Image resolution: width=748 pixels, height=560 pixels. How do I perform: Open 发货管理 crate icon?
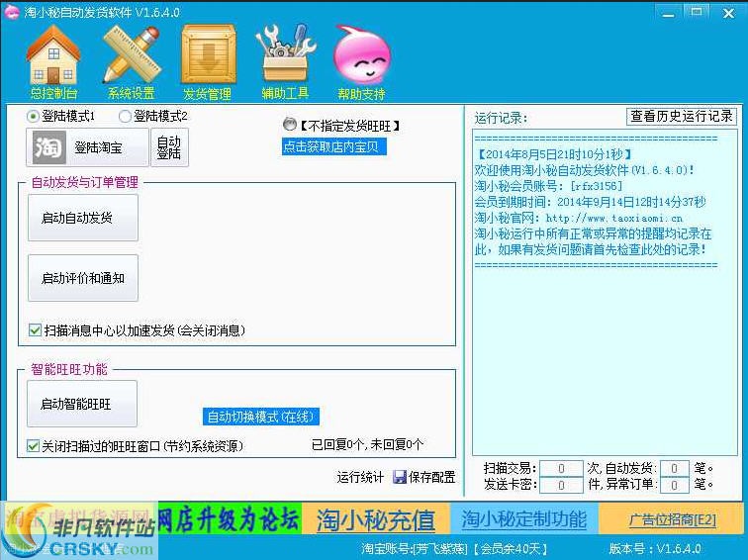coord(207,57)
